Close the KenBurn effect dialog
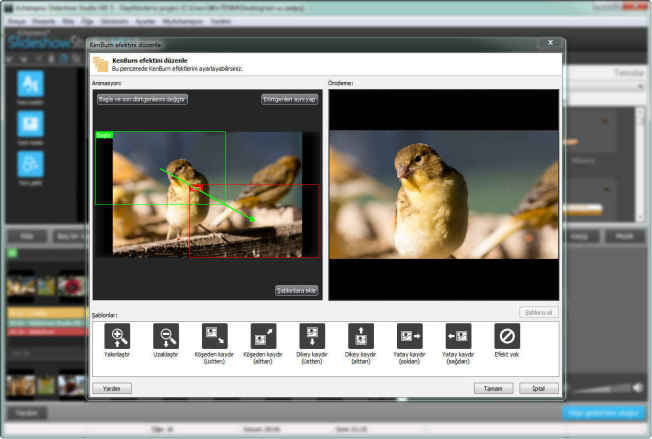This screenshot has height=439, width=652. tap(550, 45)
